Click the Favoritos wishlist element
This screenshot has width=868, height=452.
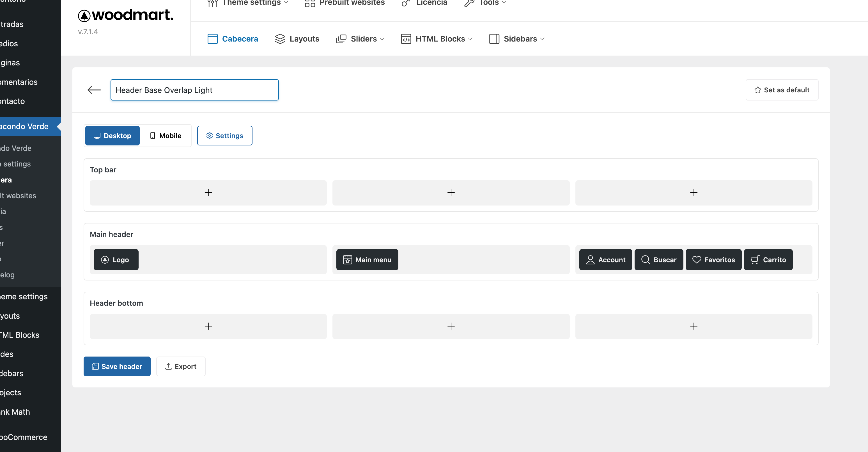pyautogui.click(x=713, y=260)
